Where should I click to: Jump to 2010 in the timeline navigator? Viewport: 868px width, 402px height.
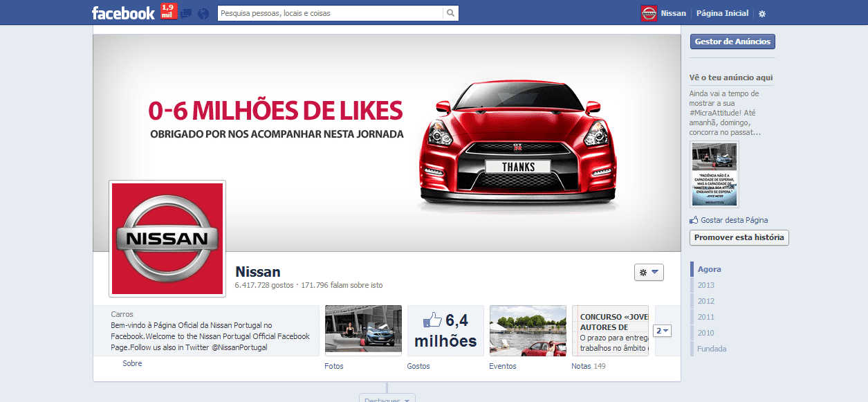pos(706,333)
